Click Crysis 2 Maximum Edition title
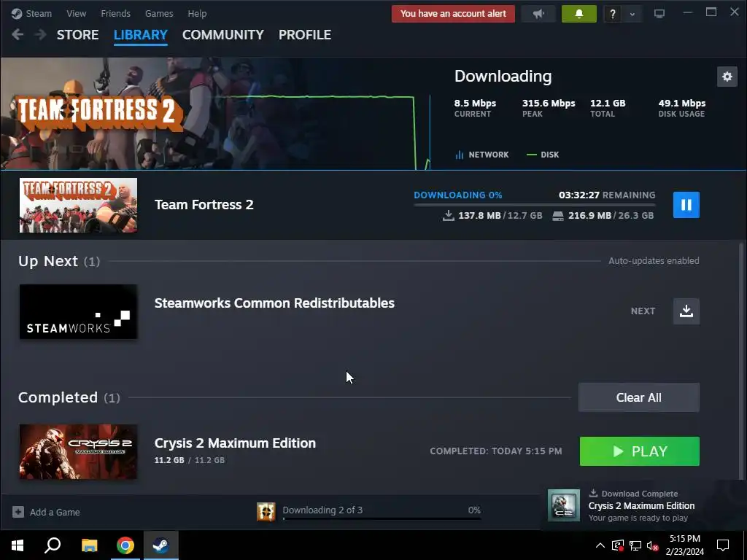The width and height of the screenshot is (747, 560). 235,443
